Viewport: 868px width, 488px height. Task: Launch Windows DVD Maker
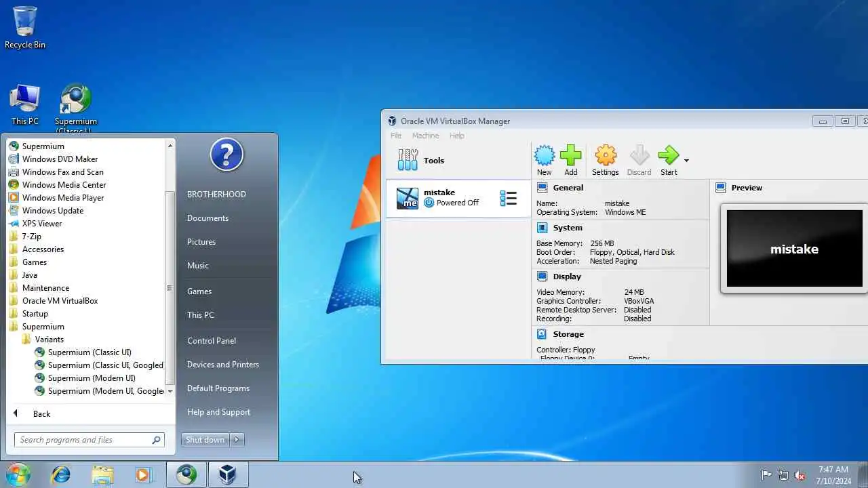60,159
